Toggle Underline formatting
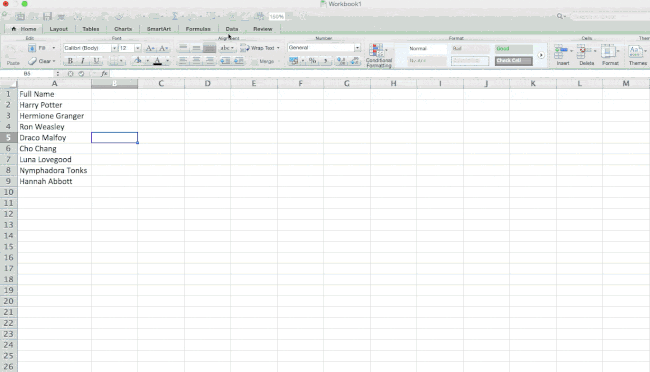This screenshot has height=372, width=650. click(x=96, y=61)
